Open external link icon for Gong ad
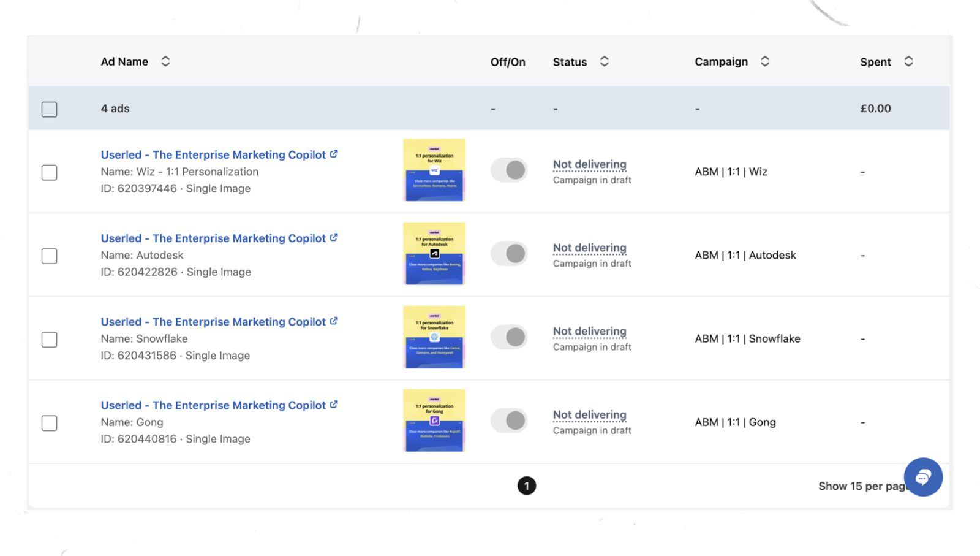Image resolution: width=980 pixels, height=556 pixels. pos(334,405)
